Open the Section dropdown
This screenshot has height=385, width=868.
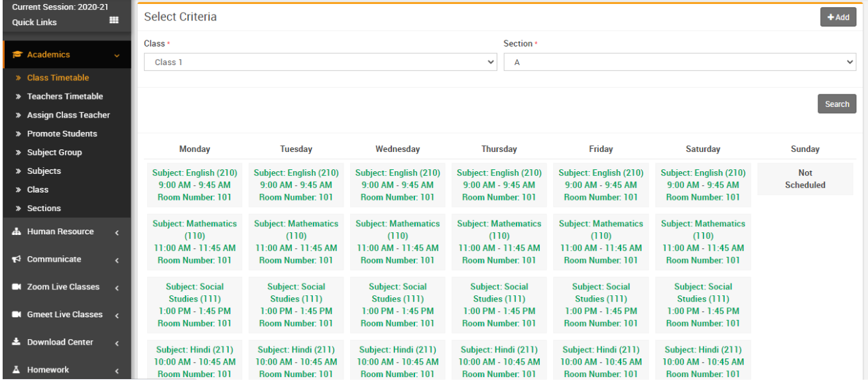click(x=680, y=62)
